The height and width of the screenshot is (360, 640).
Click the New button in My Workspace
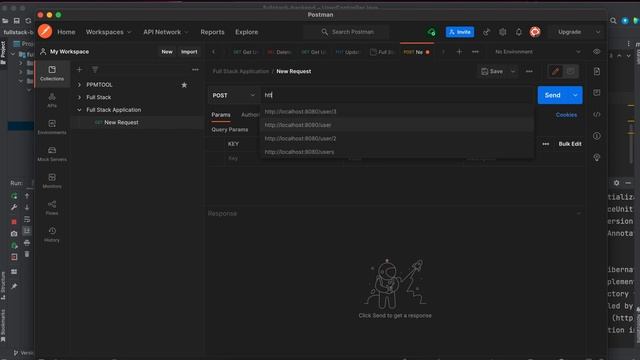pyautogui.click(x=167, y=52)
